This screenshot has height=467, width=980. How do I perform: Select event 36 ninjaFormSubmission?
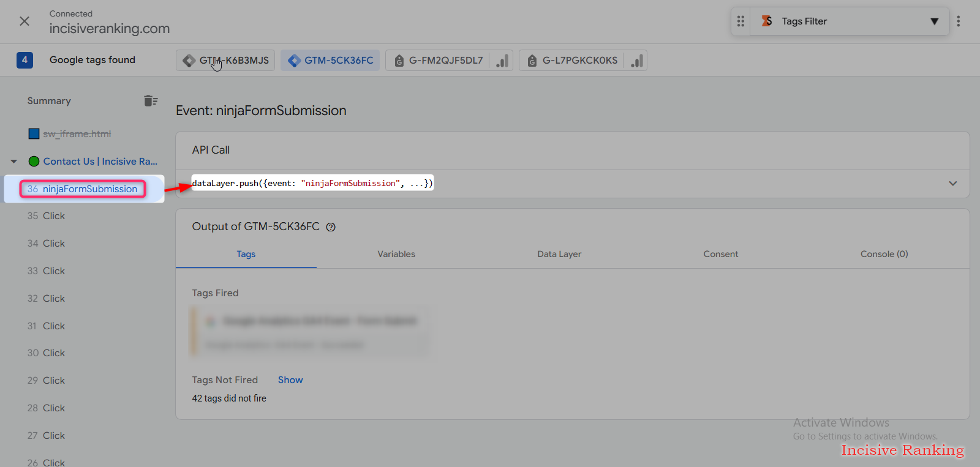pyautogui.click(x=83, y=189)
